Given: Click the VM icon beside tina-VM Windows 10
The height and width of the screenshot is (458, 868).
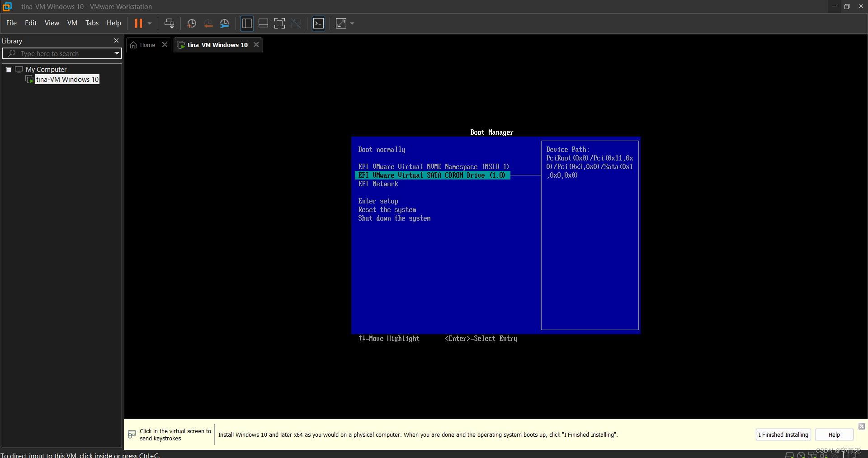Looking at the screenshot, I should 30,80.
